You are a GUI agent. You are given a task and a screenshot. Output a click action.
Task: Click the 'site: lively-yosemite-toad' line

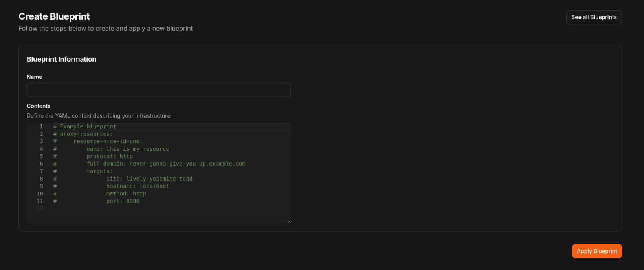click(x=149, y=179)
